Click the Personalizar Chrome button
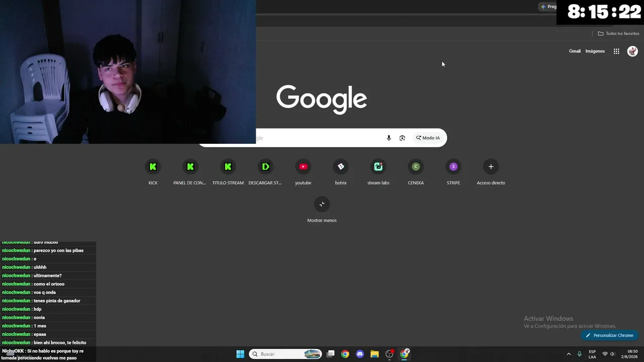Image resolution: width=644 pixels, height=362 pixels. pyautogui.click(x=609, y=335)
